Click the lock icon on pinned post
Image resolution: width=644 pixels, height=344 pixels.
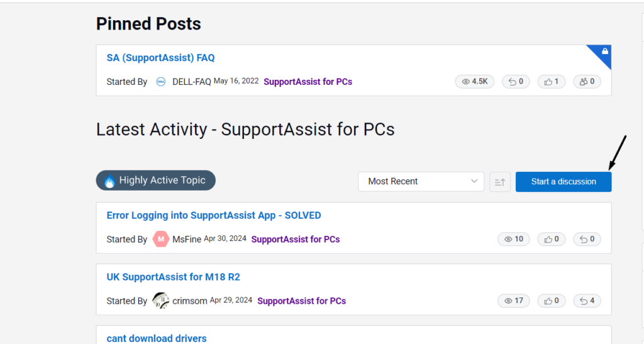(x=605, y=52)
